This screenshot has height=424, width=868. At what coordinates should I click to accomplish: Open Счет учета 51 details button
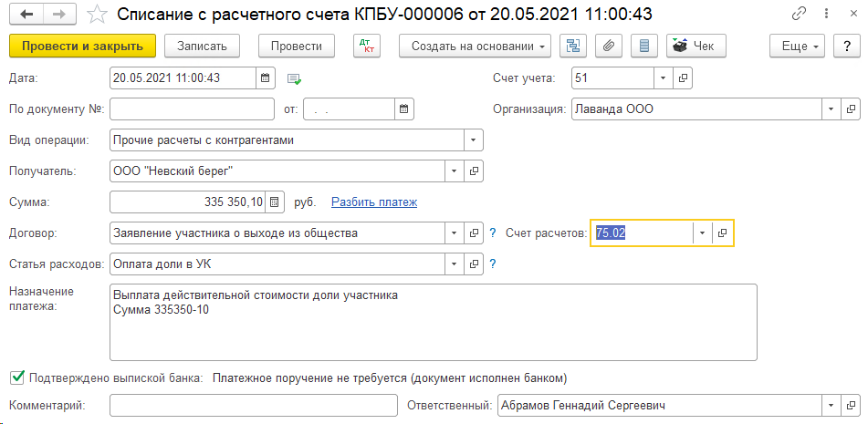[x=683, y=78]
